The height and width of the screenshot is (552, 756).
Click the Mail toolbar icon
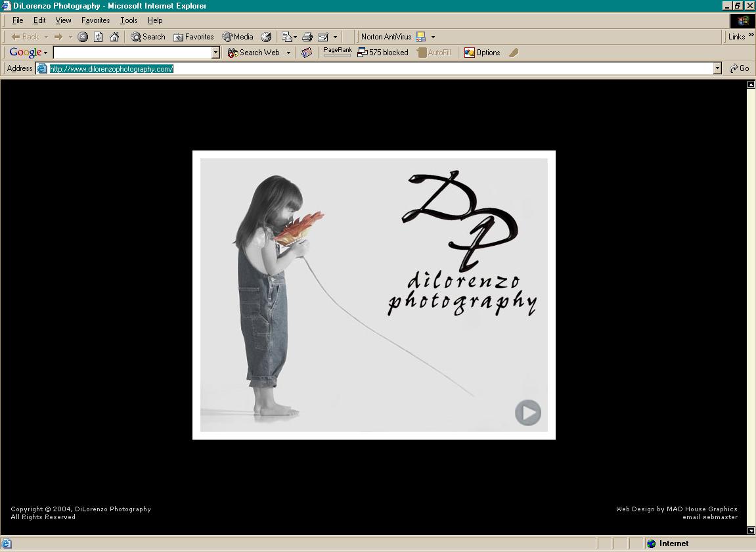287,37
